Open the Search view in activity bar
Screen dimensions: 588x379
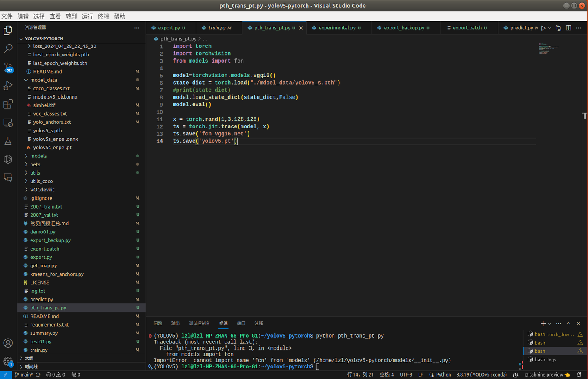tap(8, 49)
